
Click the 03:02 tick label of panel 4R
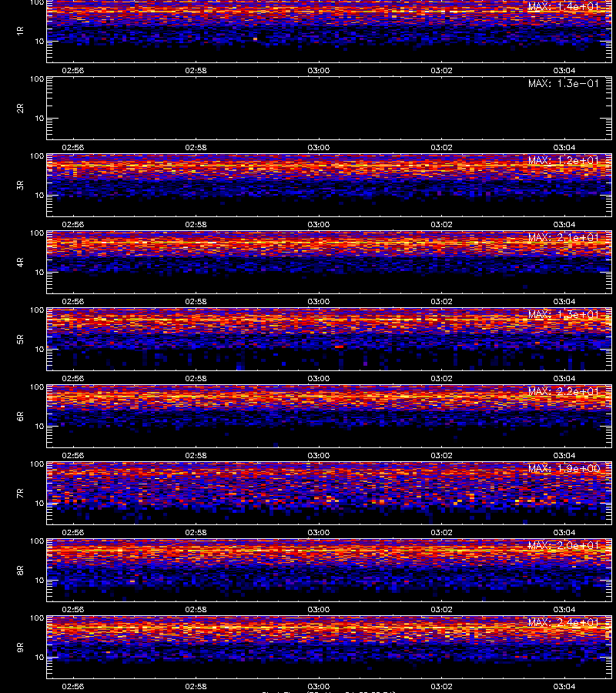point(441,301)
